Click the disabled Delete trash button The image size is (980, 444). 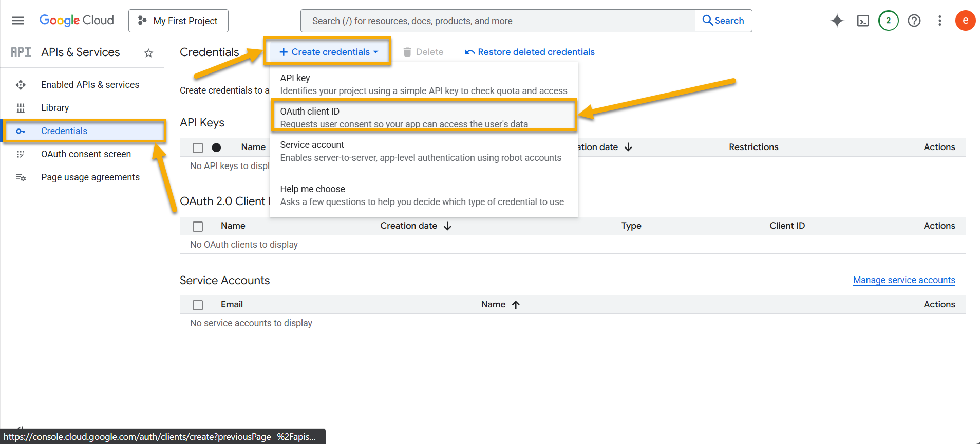(x=423, y=52)
